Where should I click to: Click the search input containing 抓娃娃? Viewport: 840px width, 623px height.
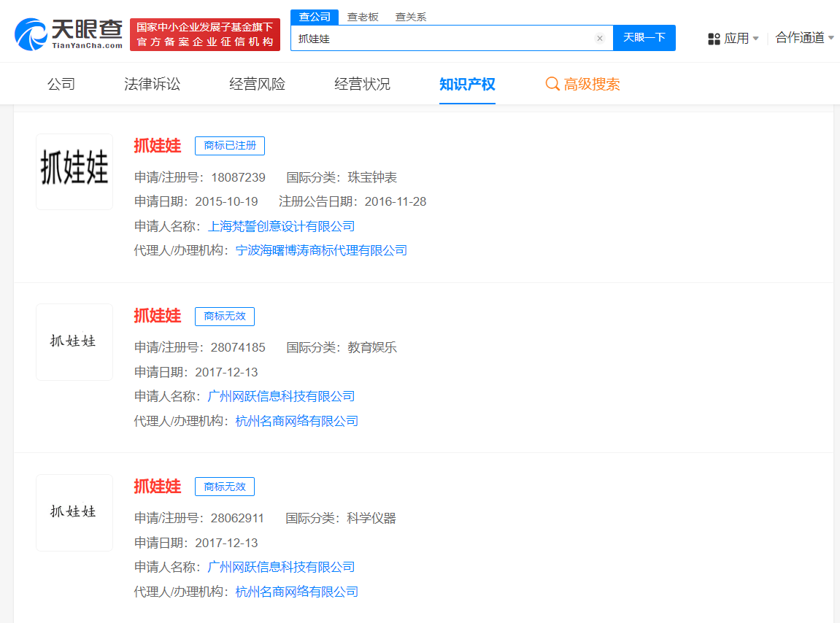442,39
